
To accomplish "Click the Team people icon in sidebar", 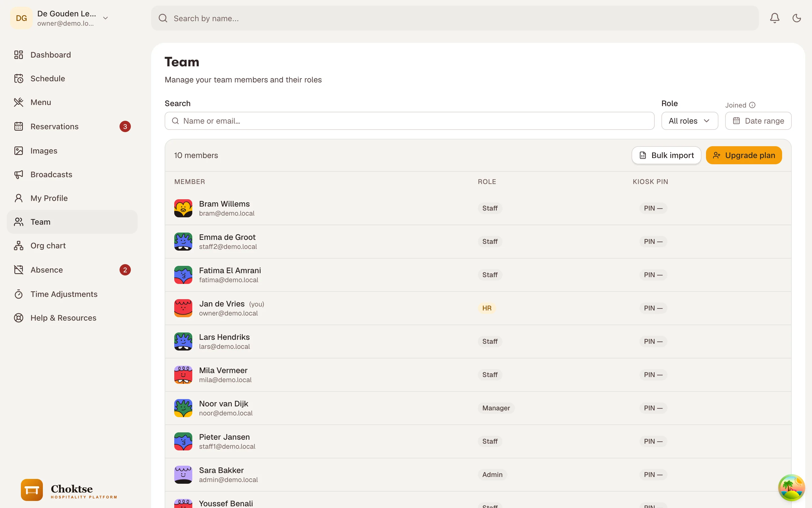I will tap(19, 222).
